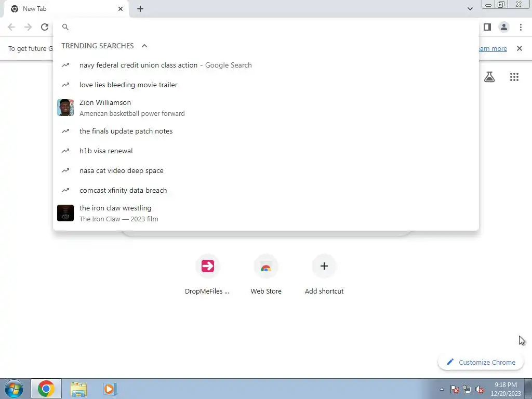Viewport: 532px width, 399px height.
Task: Reload the page with the refresh icon
Action: [45, 27]
